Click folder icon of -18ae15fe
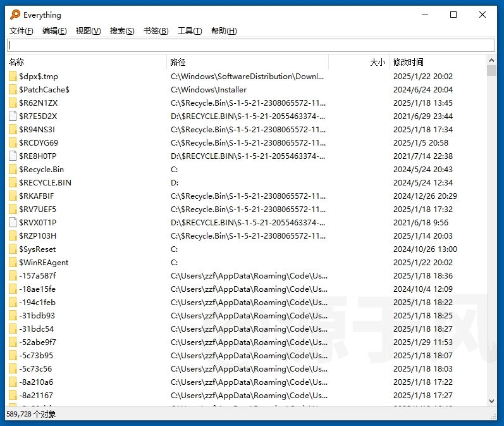 pyautogui.click(x=13, y=289)
